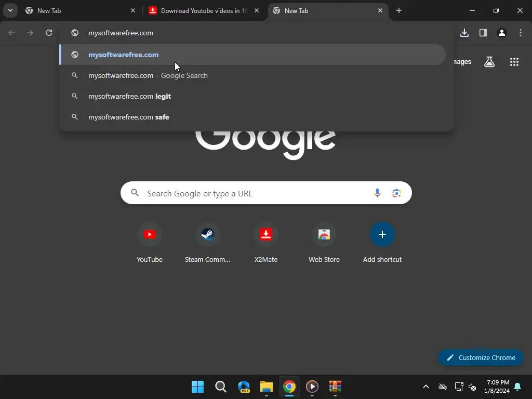Close the Download Youtube videos tab
The image size is (532, 399).
click(257, 10)
